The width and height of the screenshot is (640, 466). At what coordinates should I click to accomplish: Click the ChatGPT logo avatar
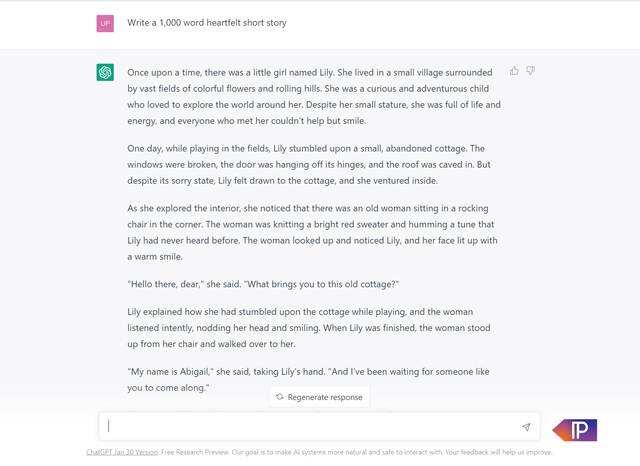pyautogui.click(x=105, y=72)
